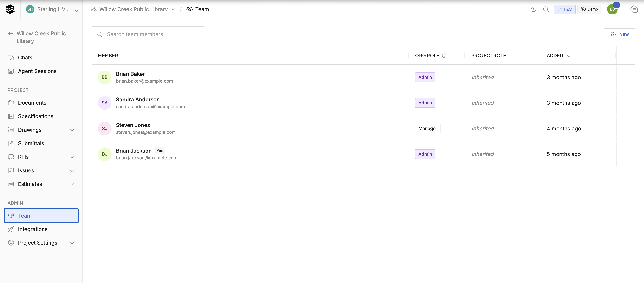
Task: Go back using Willow Creek arrow
Action: coord(11,33)
